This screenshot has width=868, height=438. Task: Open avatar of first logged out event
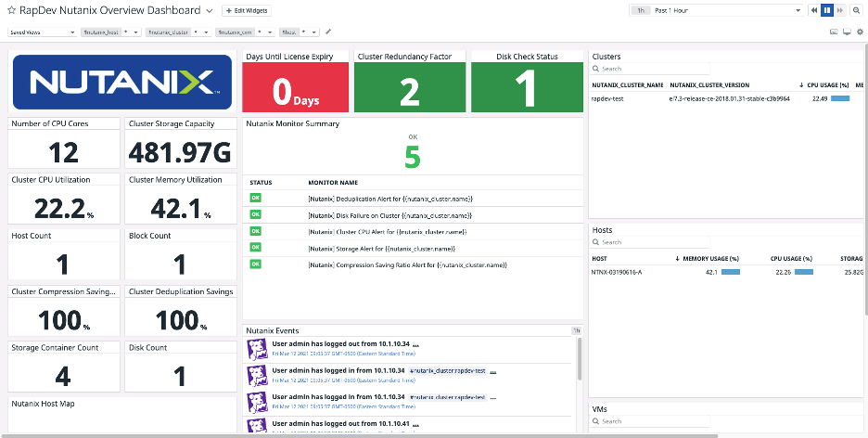tap(258, 350)
